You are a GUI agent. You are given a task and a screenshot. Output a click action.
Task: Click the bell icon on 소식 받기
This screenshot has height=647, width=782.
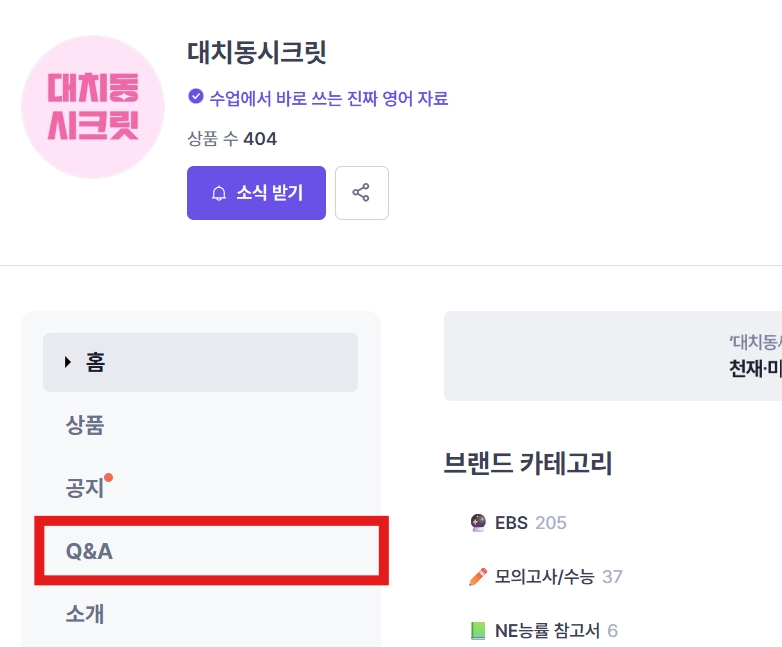(x=219, y=193)
